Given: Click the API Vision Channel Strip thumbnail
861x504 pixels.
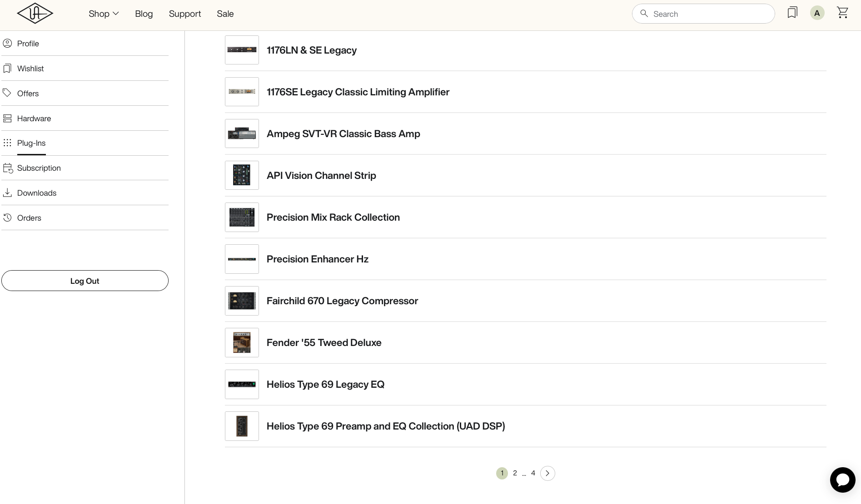Looking at the screenshot, I should [x=242, y=175].
